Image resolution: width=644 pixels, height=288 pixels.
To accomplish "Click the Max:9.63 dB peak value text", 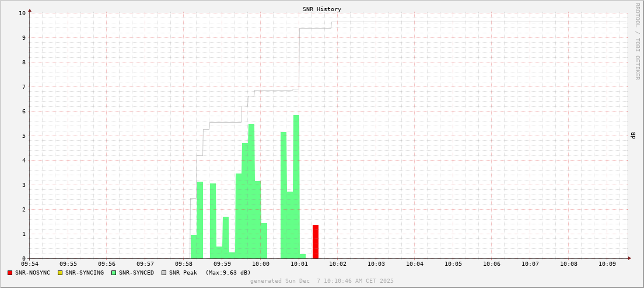I will point(228,273).
